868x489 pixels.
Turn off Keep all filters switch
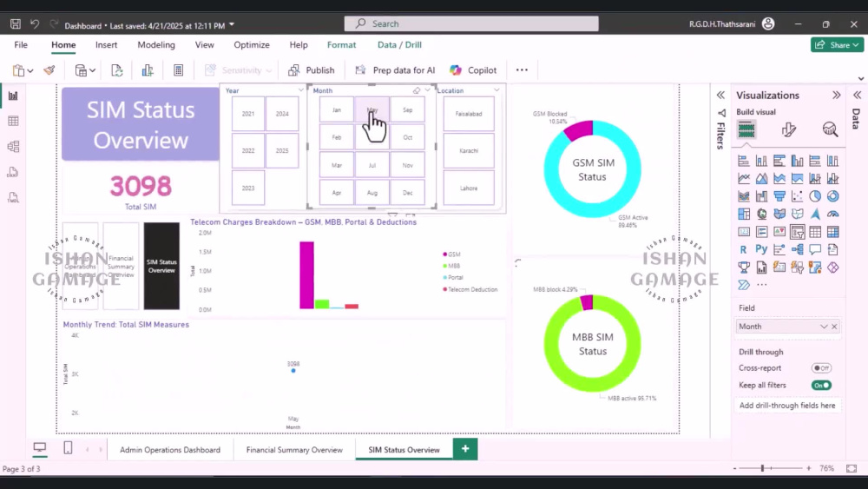coord(821,386)
